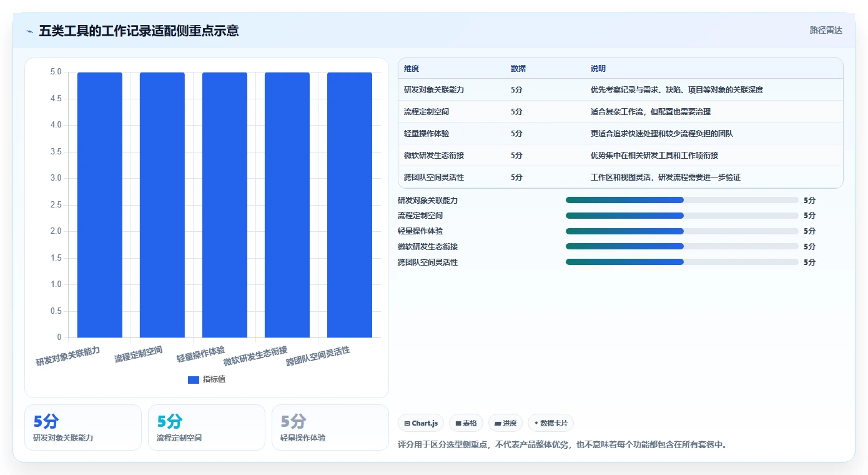Click the 路径雷达 label in header
868x475 pixels.
pyautogui.click(x=826, y=30)
